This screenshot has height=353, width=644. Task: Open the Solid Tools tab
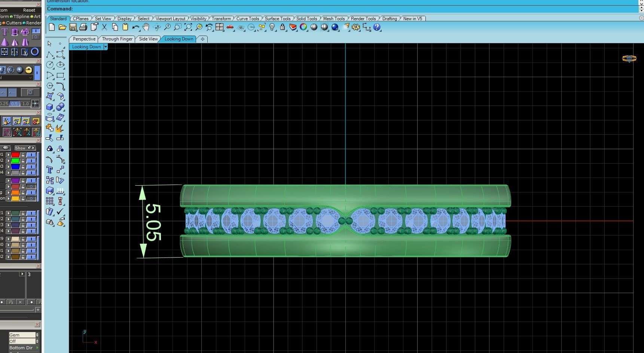(x=306, y=18)
